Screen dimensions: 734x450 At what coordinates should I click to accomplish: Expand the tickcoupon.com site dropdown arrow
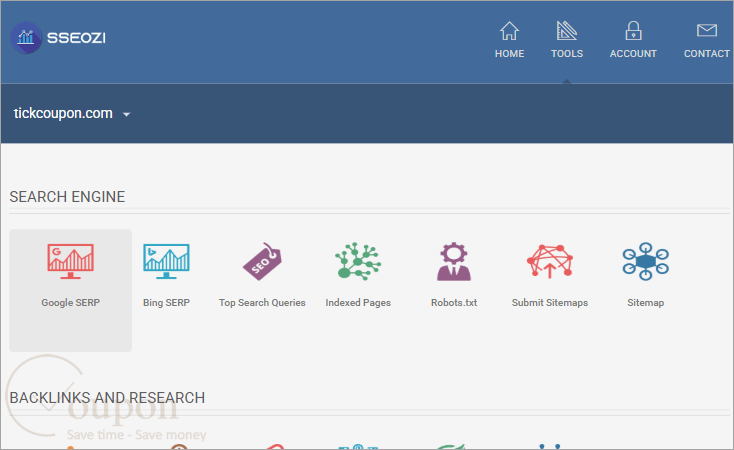tap(126, 114)
